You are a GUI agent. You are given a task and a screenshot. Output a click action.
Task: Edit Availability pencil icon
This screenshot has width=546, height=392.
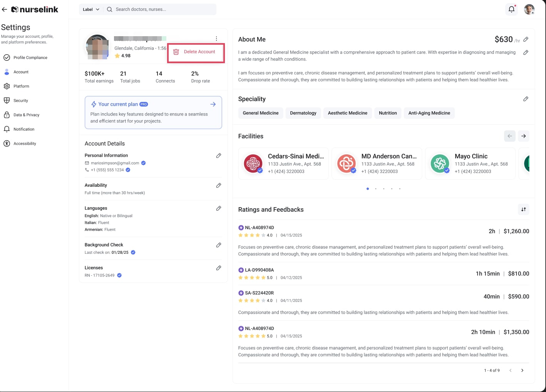coord(219,185)
